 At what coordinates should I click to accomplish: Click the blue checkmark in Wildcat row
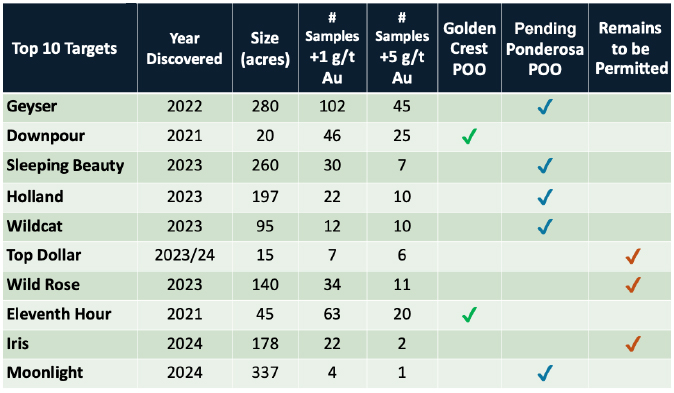point(545,227)
